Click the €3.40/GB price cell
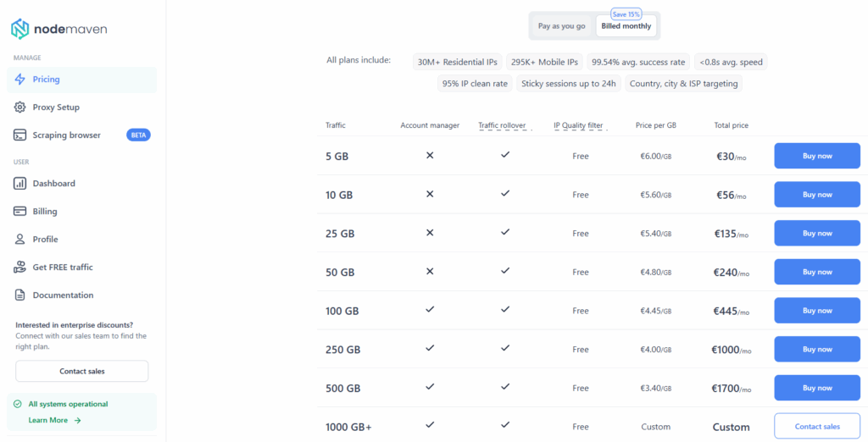868x442 pixels. tap(656, 389)
